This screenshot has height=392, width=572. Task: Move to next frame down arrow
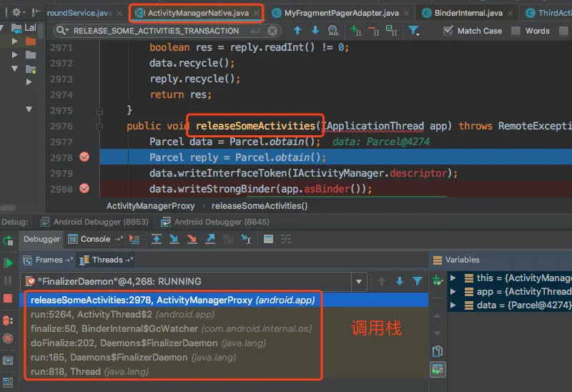pyautogui.click(x=400, y=281)
